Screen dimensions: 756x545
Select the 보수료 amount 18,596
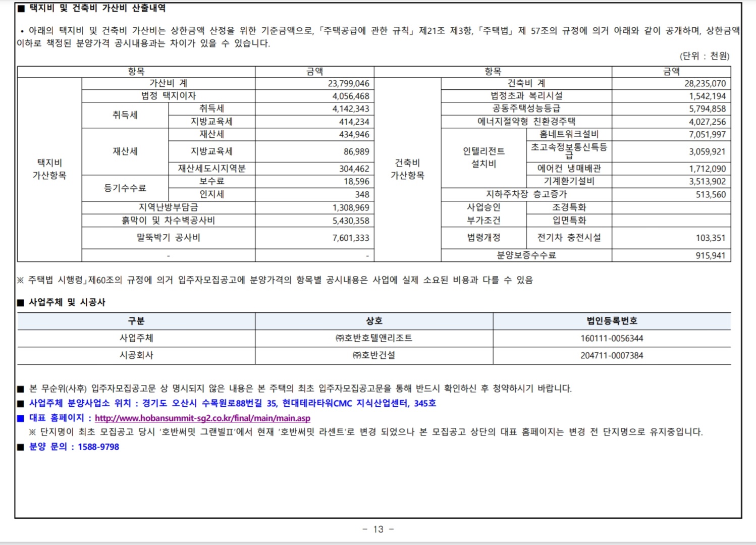click(x=356, y=182)
